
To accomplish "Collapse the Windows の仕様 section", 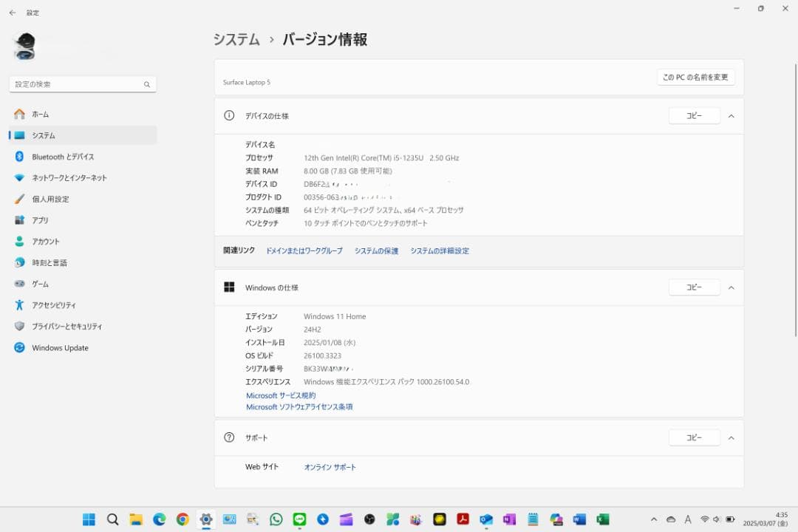I will [731, 287].
